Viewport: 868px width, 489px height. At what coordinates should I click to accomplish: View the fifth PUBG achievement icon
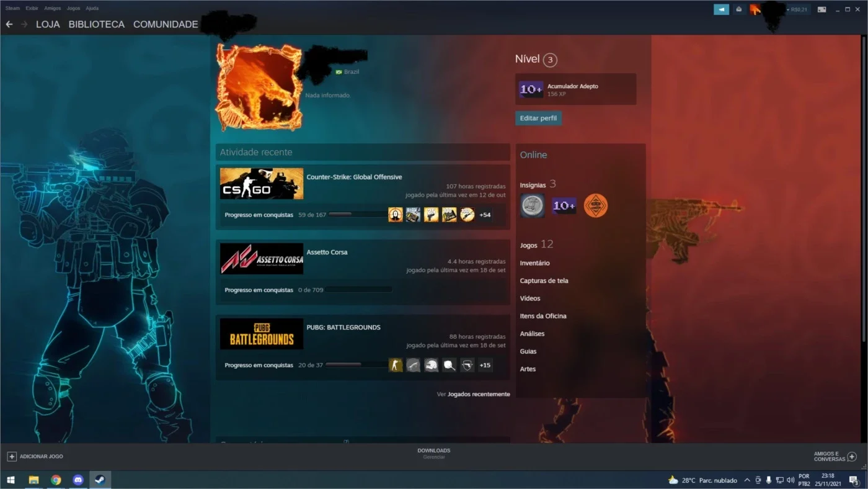pyautogui.click(x=467, y=365)
